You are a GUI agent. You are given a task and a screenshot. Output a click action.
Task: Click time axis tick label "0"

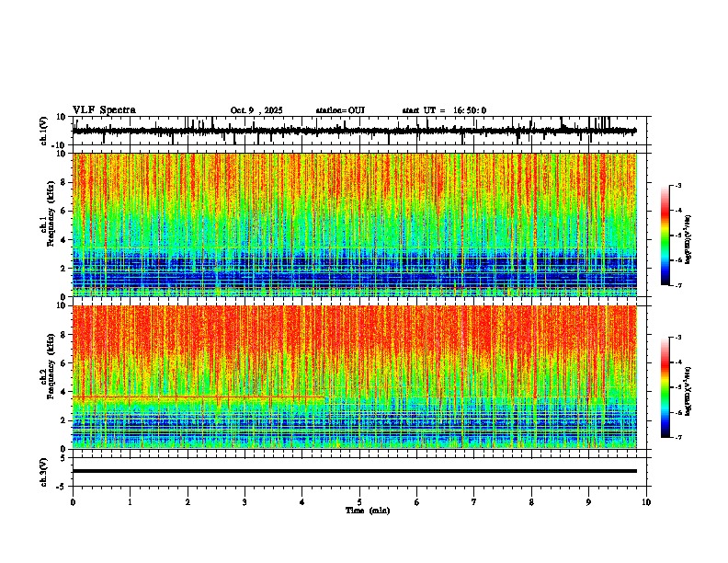click(73, 502)
